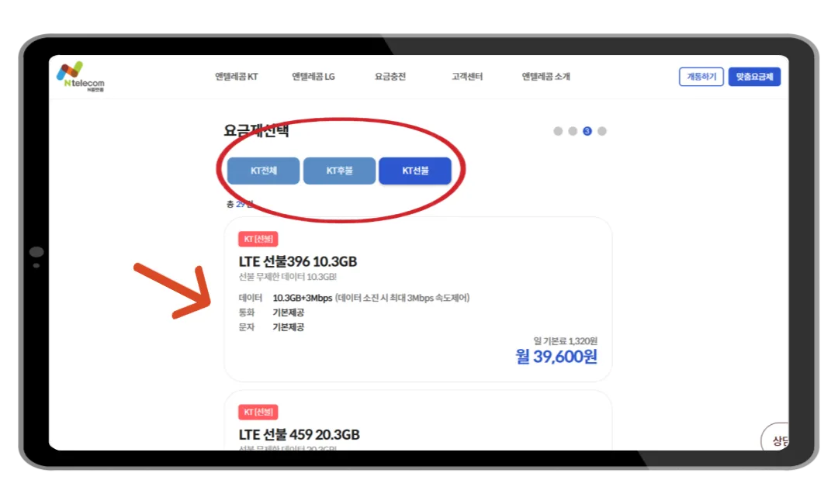Open the 고객센터 menu
Viewport: 838px width, 504px height.
(467, 76)
